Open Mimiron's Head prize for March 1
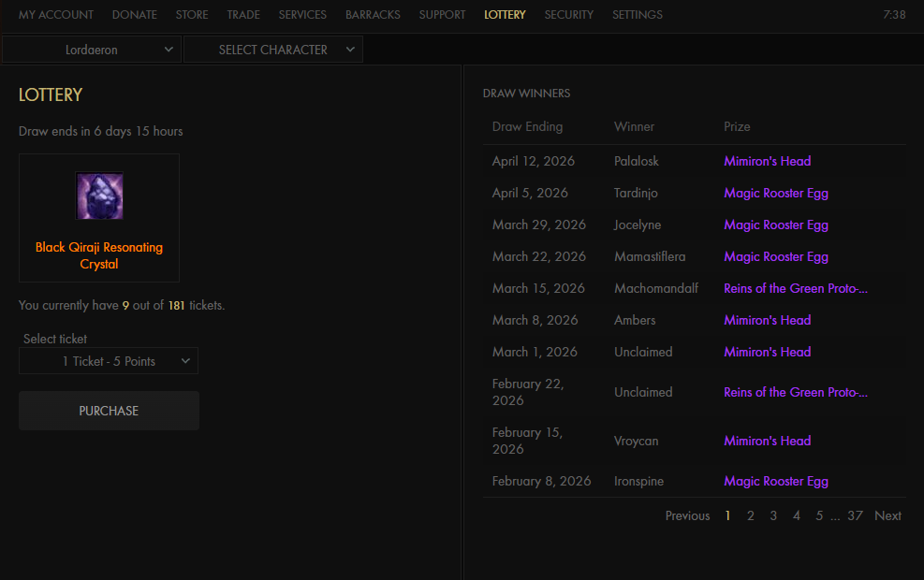 coord(768,352)
